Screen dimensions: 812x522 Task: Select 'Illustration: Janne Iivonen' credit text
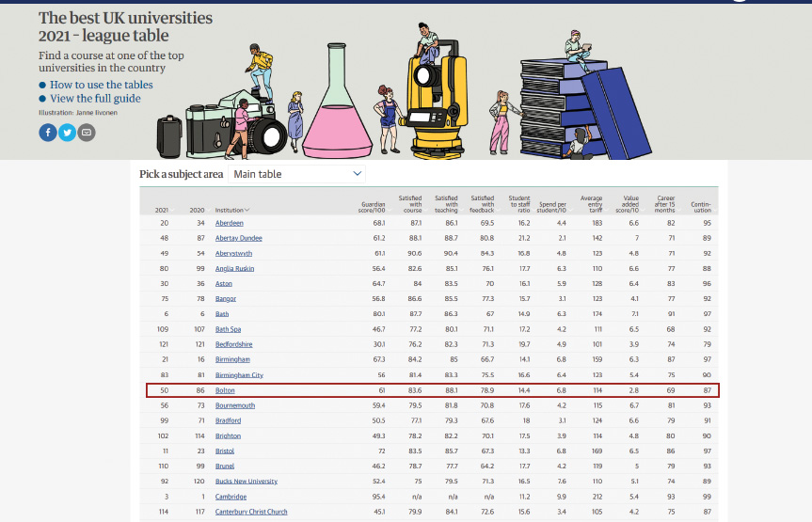point(78,112)
